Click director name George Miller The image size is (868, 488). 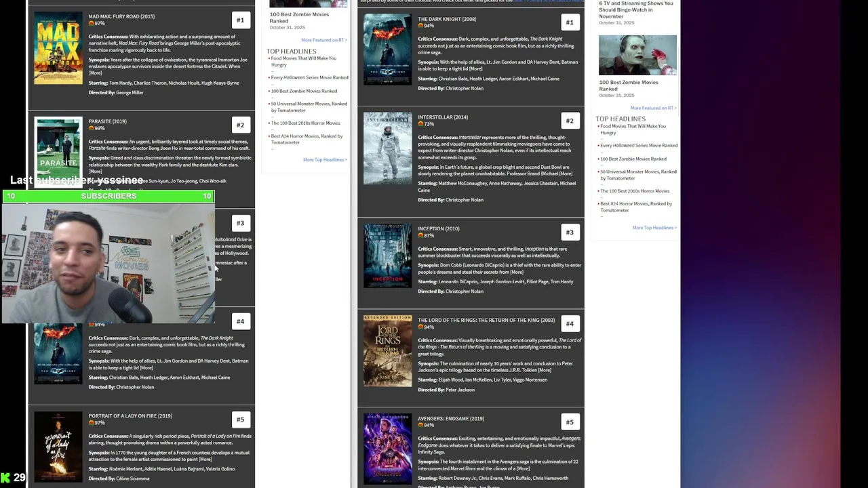click(130, 92)
